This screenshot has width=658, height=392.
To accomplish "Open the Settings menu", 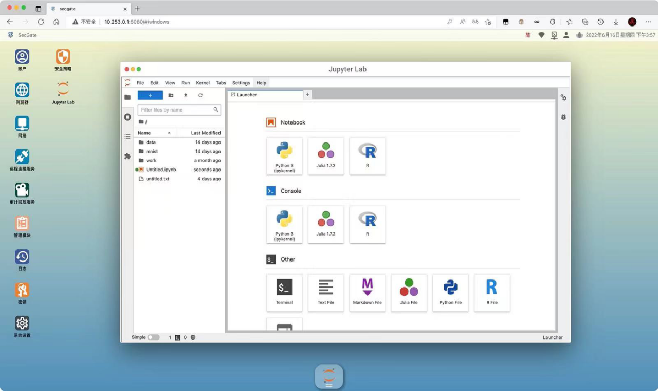I will tap(241, 83).
